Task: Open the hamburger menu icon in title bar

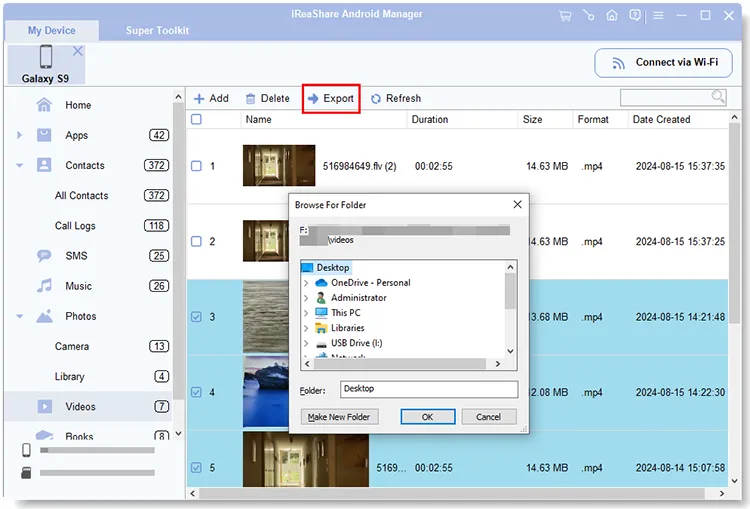Action: 658,16
